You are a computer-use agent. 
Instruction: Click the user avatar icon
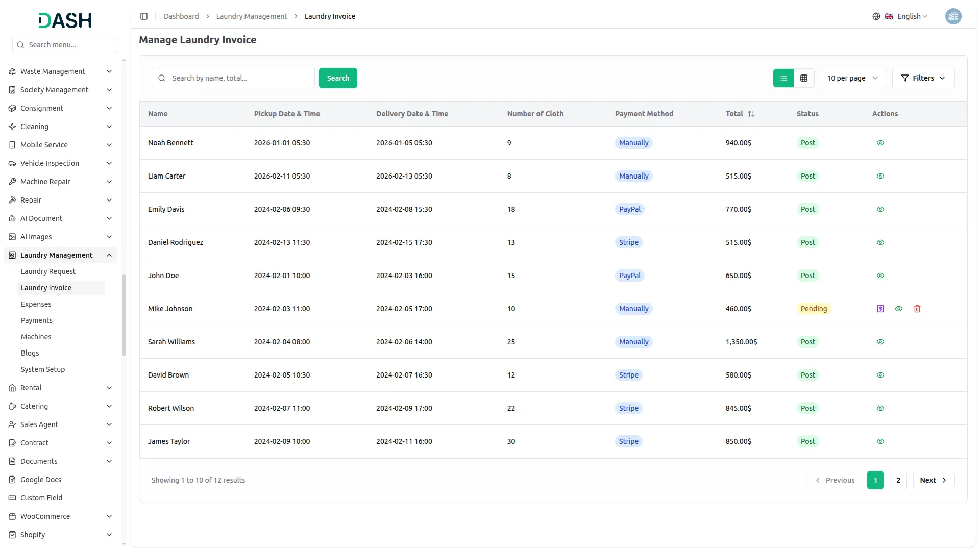953,16
